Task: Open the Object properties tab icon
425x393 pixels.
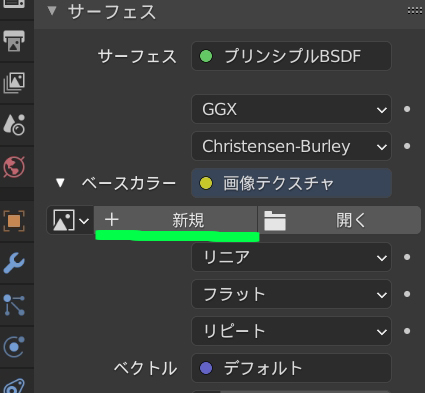Action: [14, 221]
